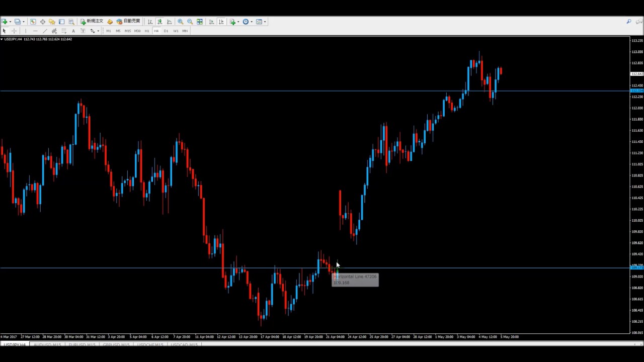Select the D1 timeframe button

[x=166, y=31]
